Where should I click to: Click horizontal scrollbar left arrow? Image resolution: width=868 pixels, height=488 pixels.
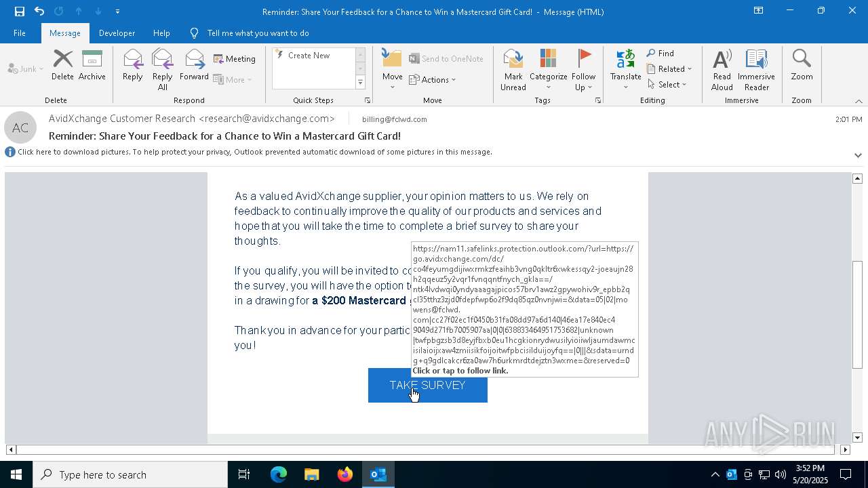(11, 449)
